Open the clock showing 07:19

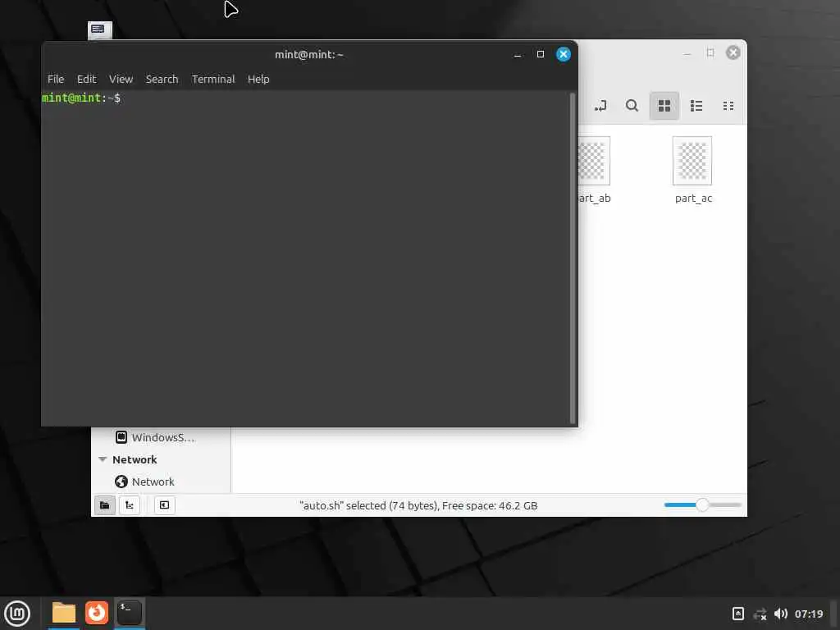click(x=808, y=614)
